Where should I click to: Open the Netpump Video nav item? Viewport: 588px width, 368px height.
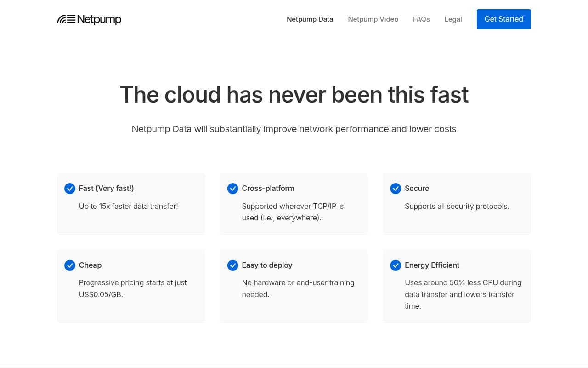(373, 19)
